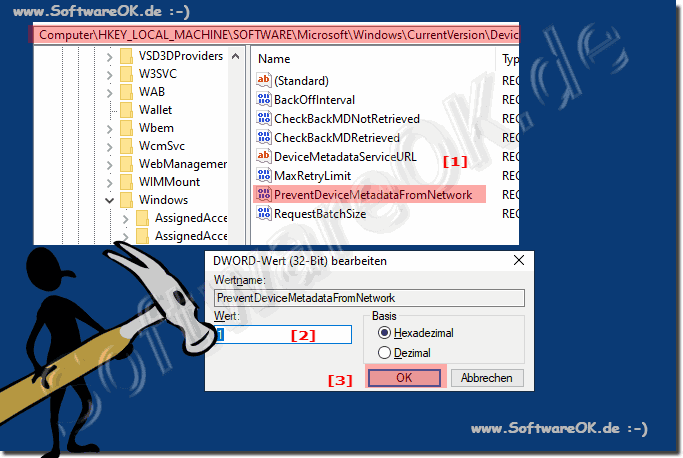The width and height of the screenshot is (683, 458).
Task: Expand the W3SVC tree node
Action: [x=109, y=75]
